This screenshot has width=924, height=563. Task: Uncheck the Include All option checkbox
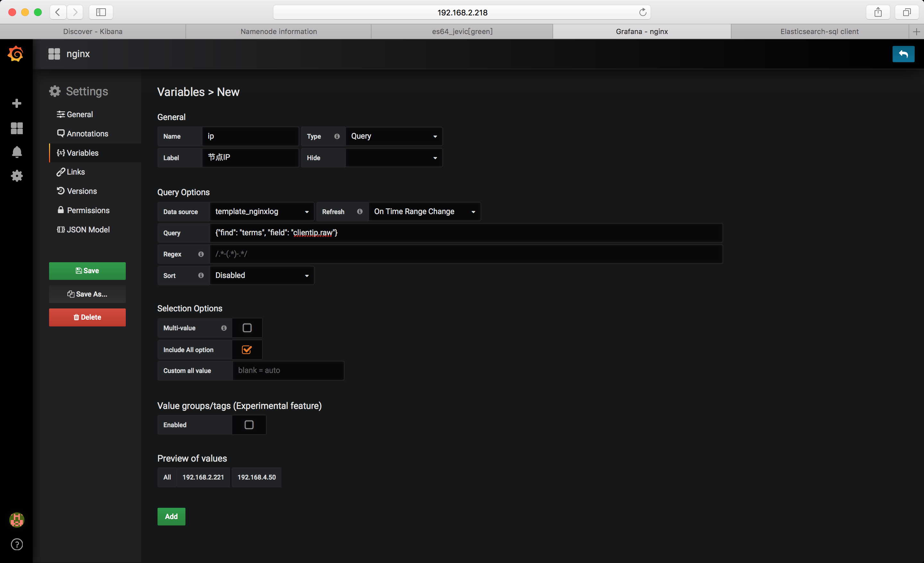(x=247, y=350)
